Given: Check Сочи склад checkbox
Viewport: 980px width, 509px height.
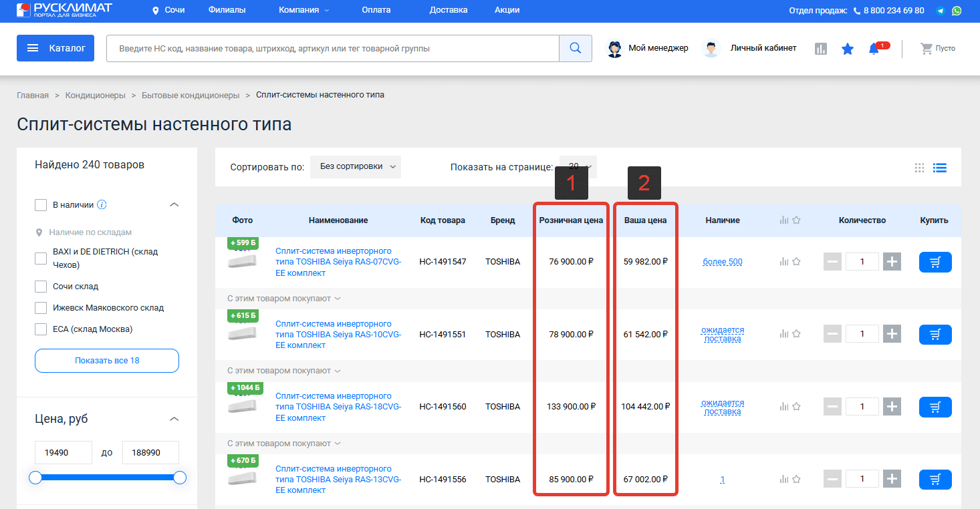Looking at the screenshot, I should pos(41,287).
